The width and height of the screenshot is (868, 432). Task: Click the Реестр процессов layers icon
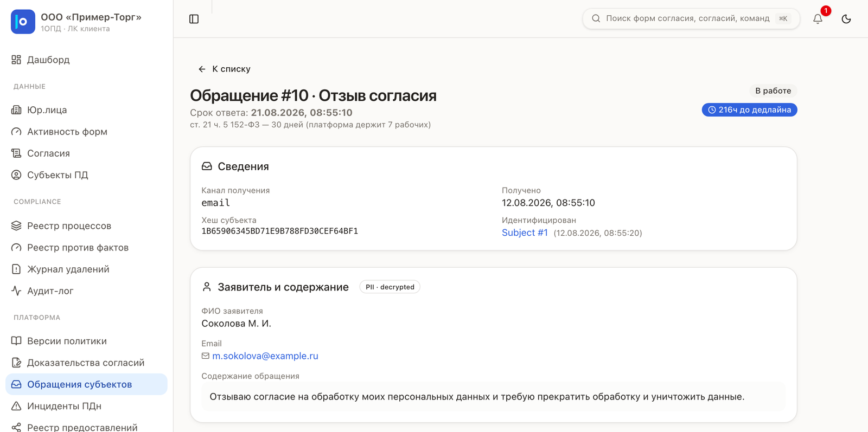click(x=16, y=225)
